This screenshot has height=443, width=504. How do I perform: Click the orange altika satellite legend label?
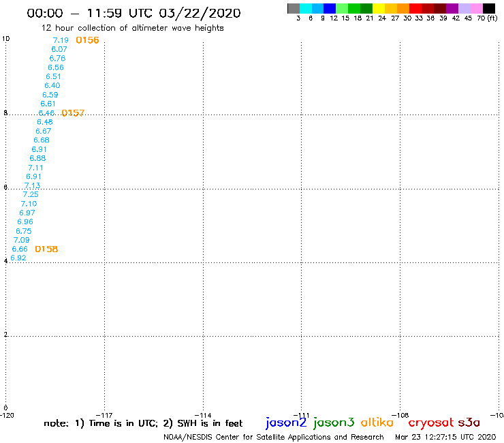(377, 423)
